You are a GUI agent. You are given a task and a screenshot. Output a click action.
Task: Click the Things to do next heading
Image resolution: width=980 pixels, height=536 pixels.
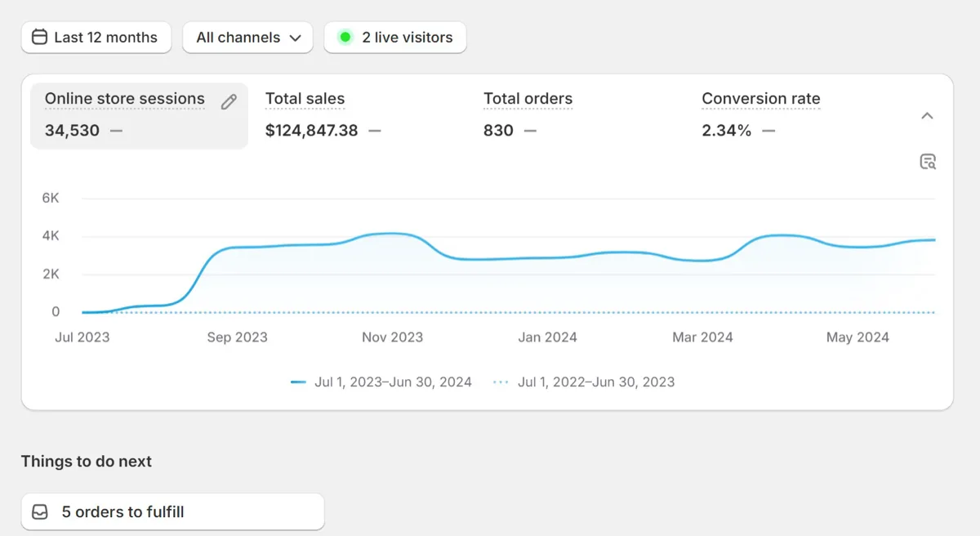pyautogui.click(x=87, y=461)
